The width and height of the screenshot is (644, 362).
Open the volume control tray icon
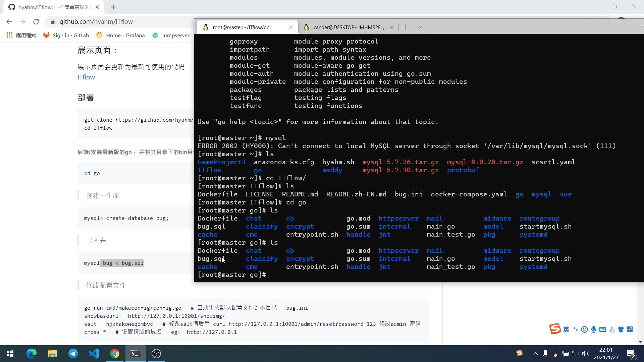pos(585,354)
